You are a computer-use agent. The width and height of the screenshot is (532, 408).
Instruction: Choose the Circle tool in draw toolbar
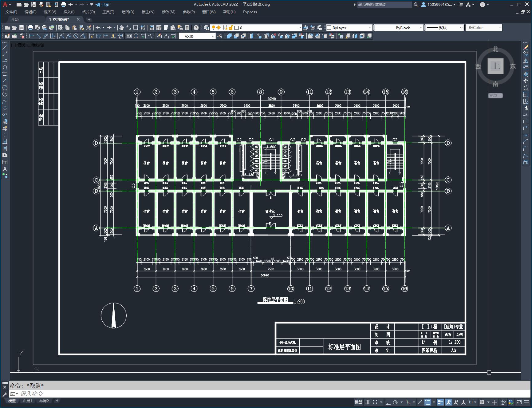5,88
